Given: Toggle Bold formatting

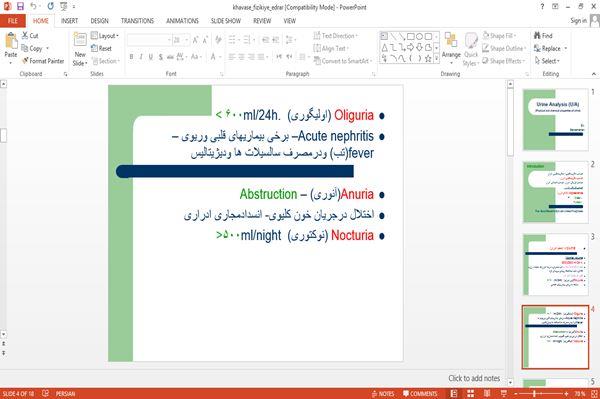Looking at the screenshot, I should pyautogui.click(x=131, y=57).
